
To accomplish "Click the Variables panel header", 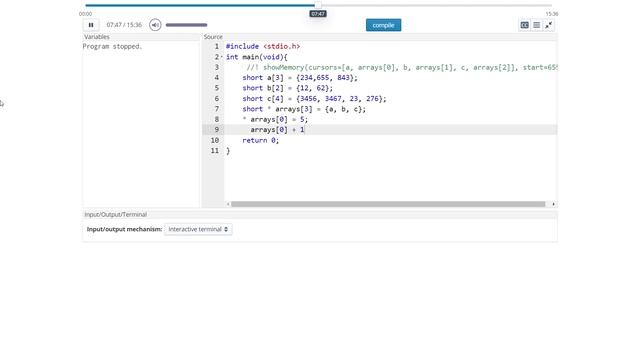I will click(x=97, y=37).
